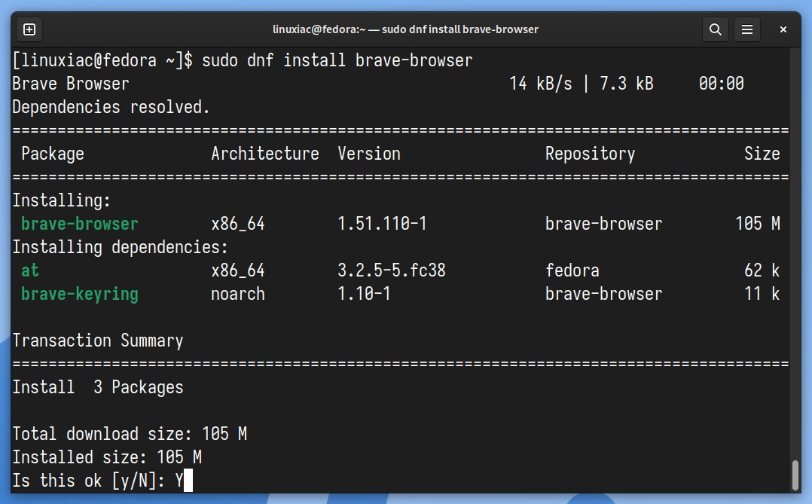
Task: Click 'Dependencies resolved.' line
Action: [x=111, y=107]
